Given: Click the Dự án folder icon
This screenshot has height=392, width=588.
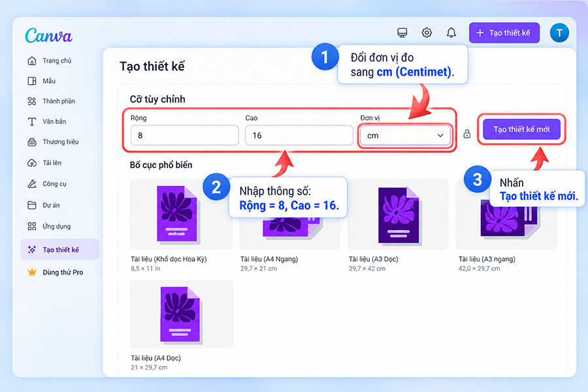Looking at the screenshot, I should (32, 205).
